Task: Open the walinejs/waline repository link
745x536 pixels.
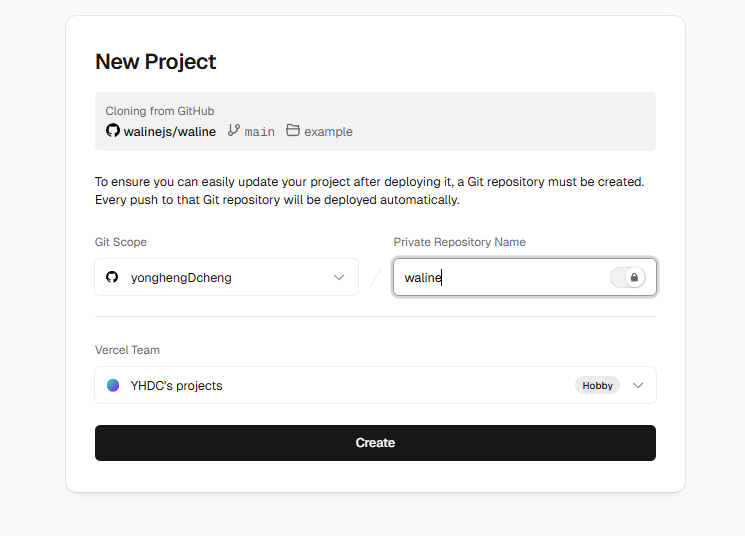Action: (x=169, y=131)
